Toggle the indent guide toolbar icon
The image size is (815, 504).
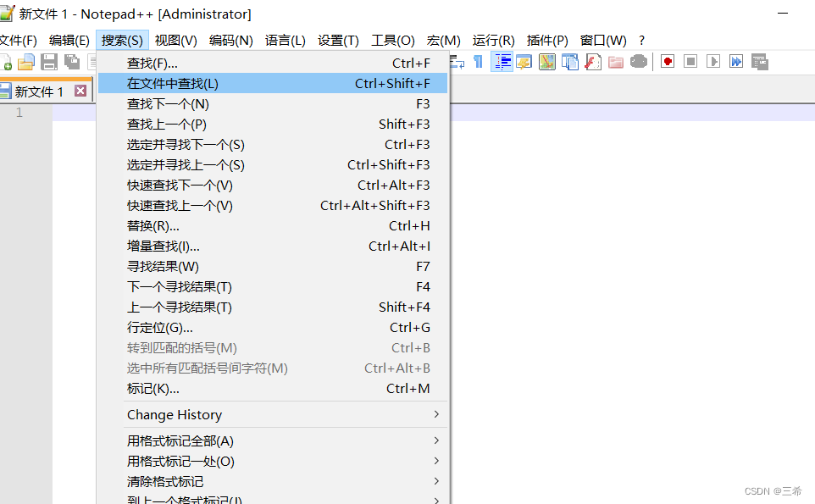coord(502,61)
